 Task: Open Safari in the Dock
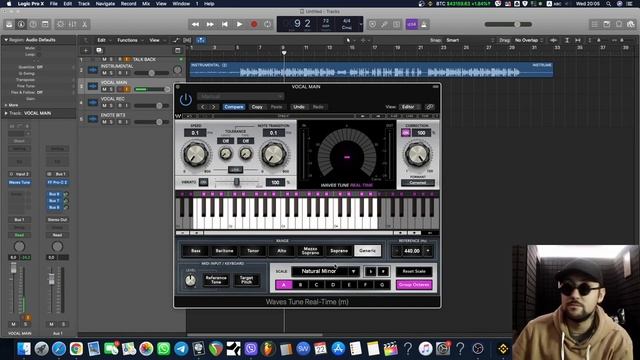[59, 349]
